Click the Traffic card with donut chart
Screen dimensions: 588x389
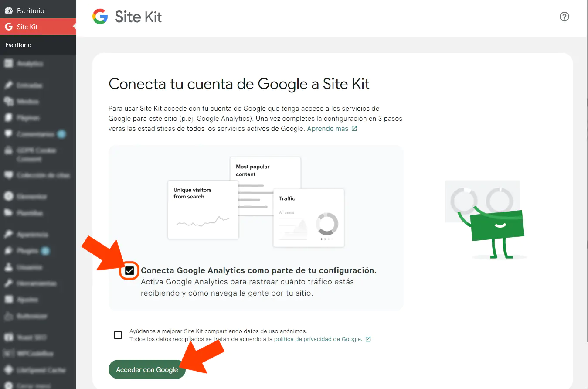(309, 218)
